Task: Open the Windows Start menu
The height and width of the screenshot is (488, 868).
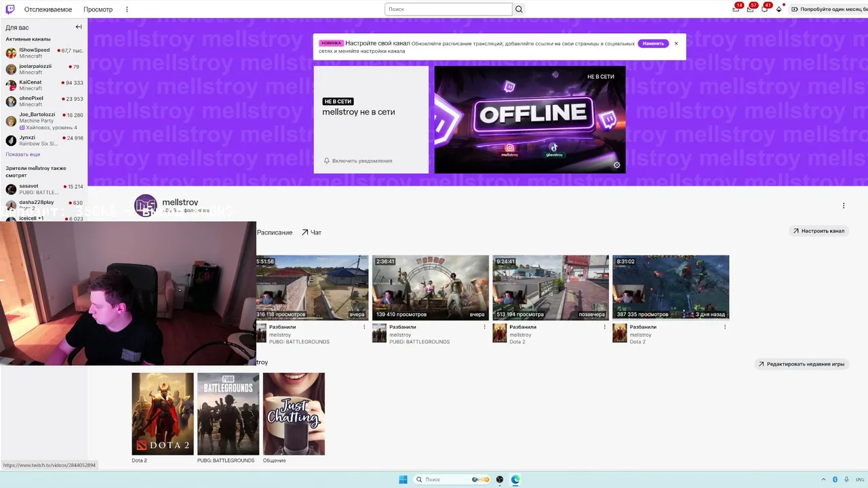Action: [403, 479]
